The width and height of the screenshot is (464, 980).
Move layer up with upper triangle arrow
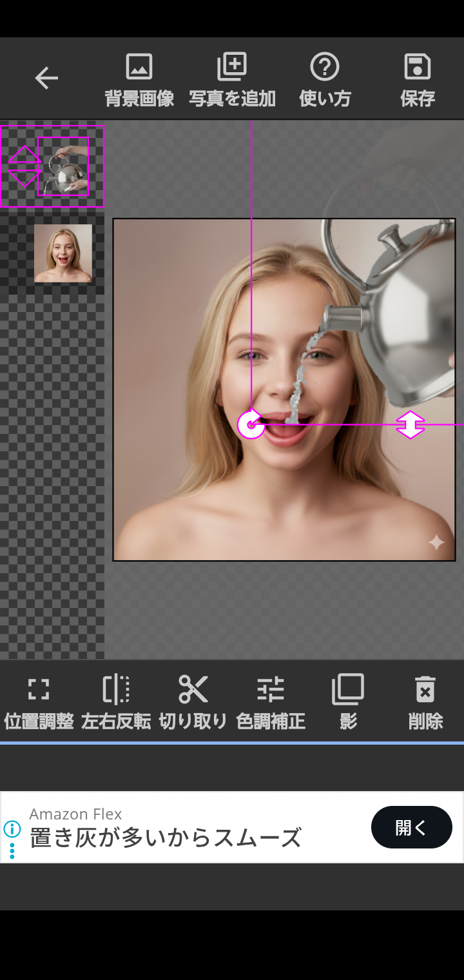24,155
